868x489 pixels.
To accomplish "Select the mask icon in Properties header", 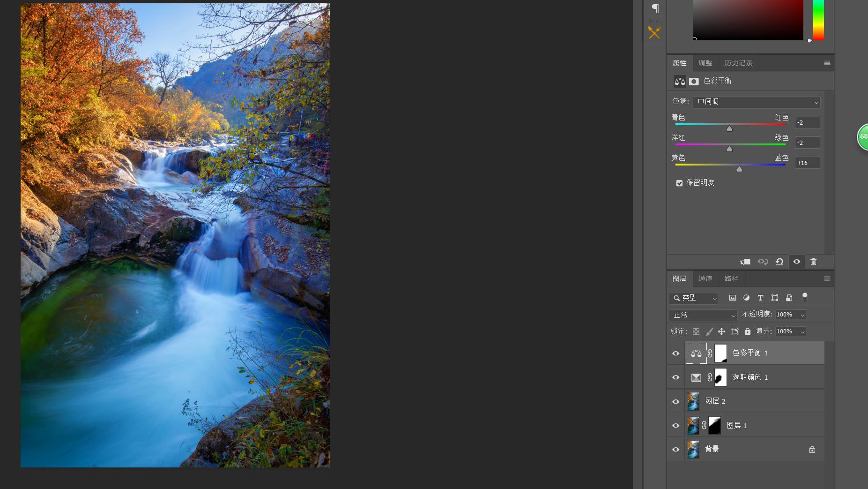I will [x=694, y=82].
